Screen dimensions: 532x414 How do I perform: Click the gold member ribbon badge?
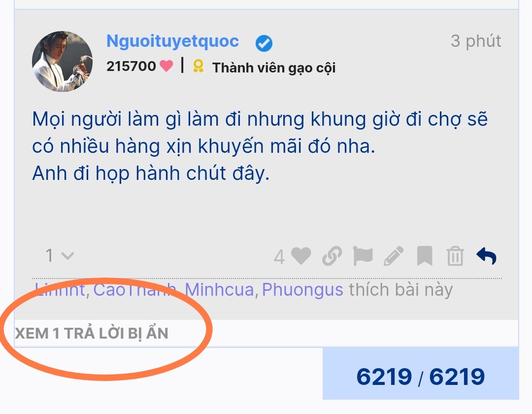click(x=198, y=66)
